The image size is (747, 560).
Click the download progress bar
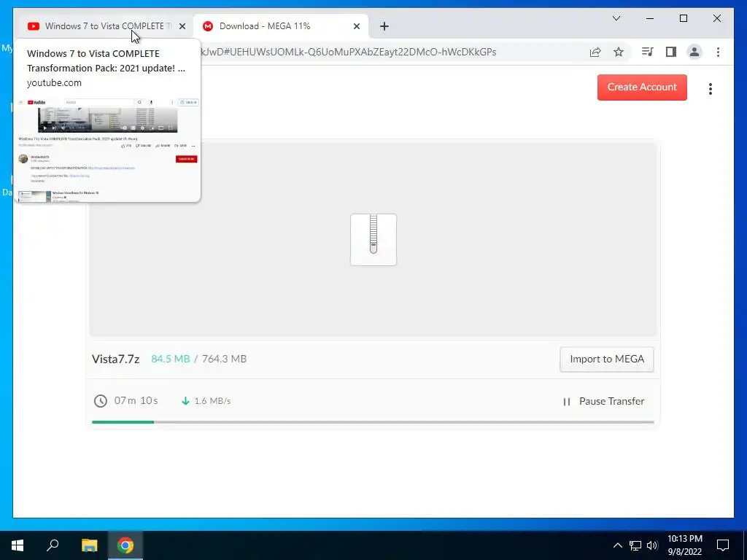(373, 422)
